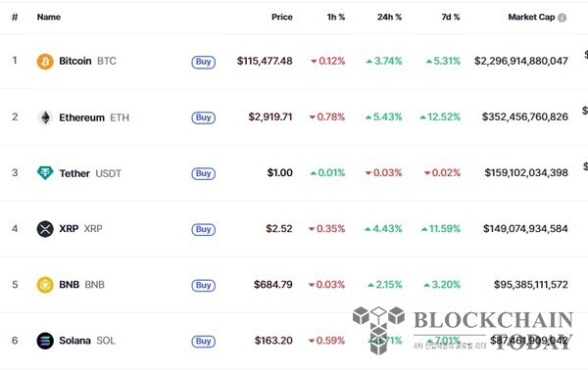Viewport: 588px width, 370px height.
Task: Click the Tether USDT logo icon
Action: click(x=45, y=173)
